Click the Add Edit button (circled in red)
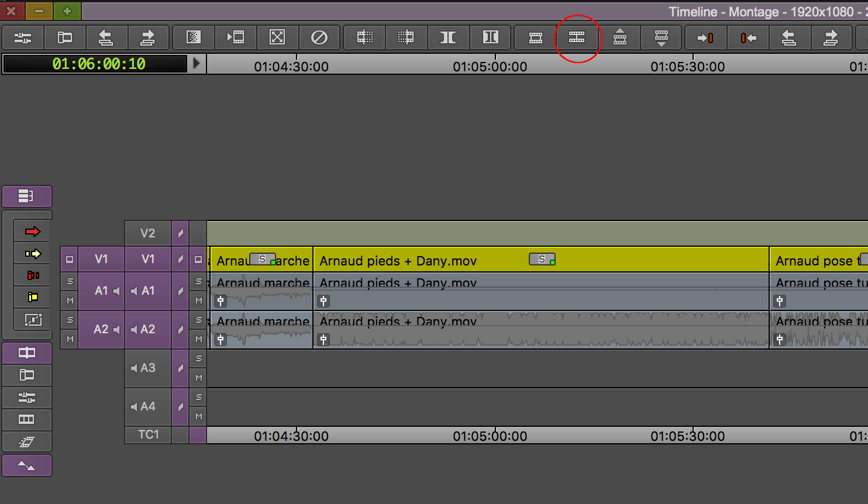Viewport: 868px width, 504px height. 577,37
